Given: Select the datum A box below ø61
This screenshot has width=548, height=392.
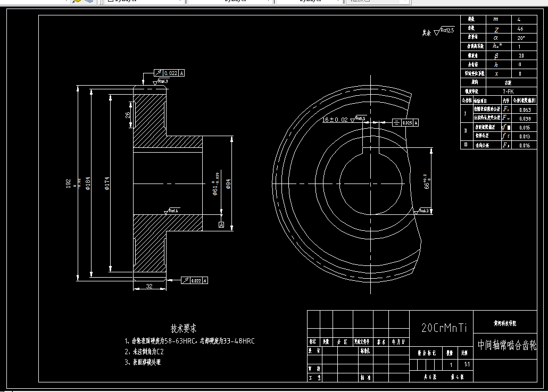Looking at the screenshot, I should [221, 224].
